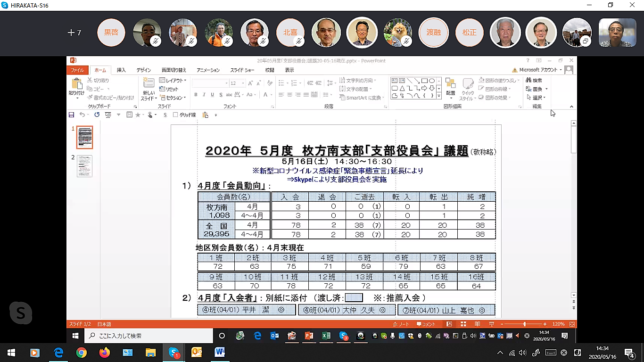Adjust the zoom slider in status bar
Image resolution: width=644 pixels, height=362 pixels.
pos(524,324)
